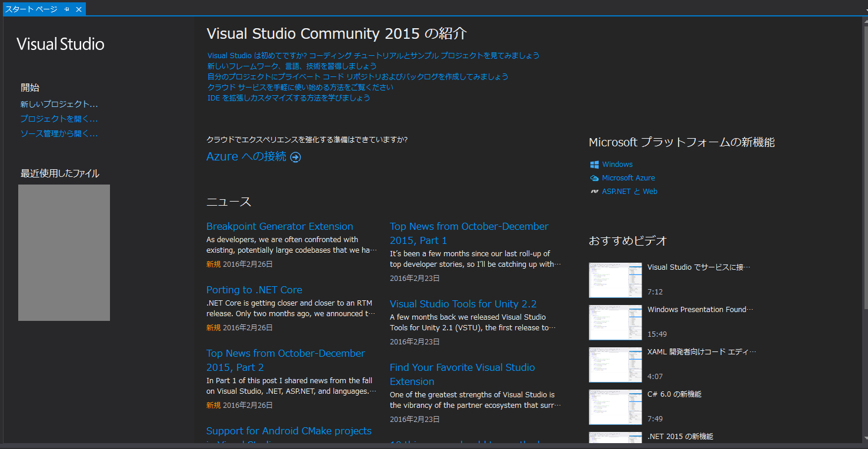Open the Azure への接続 link
The height and width of the screenshot is (449, 868).
246,156
